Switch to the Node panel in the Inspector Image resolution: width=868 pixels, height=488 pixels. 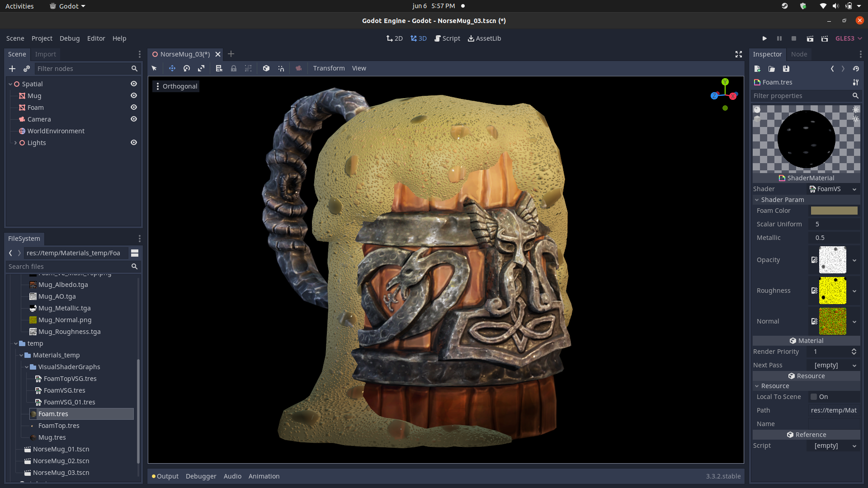(799, 54)
